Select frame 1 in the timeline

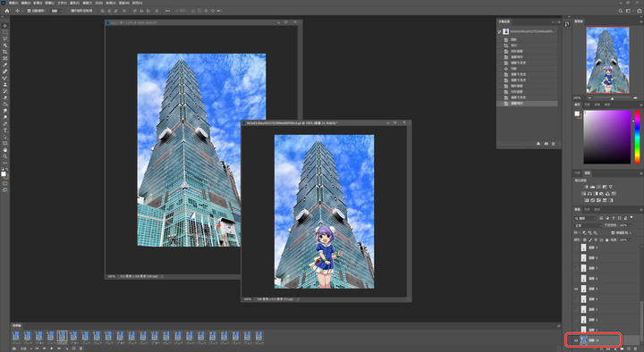(15, 337)
